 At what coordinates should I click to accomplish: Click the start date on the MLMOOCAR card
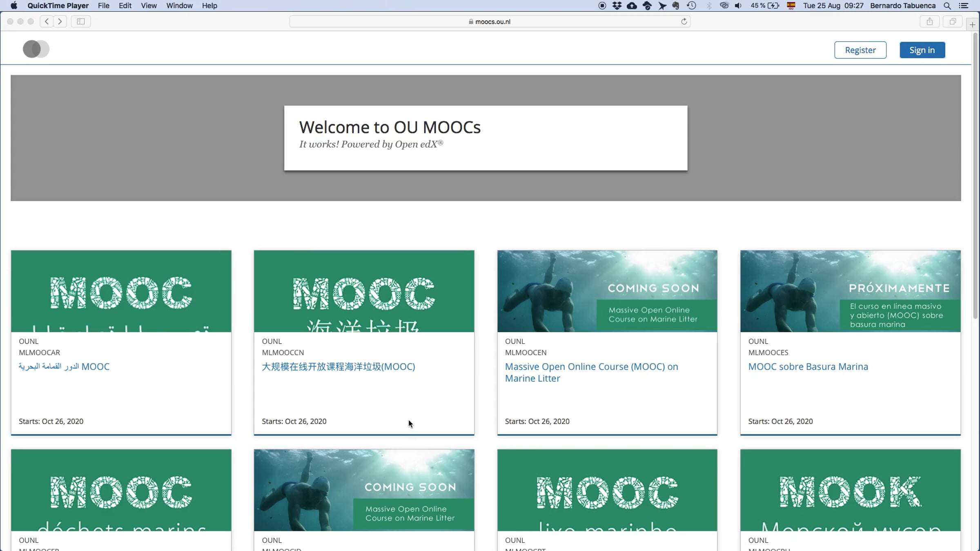pyautogui.click(x=51, y=421)
